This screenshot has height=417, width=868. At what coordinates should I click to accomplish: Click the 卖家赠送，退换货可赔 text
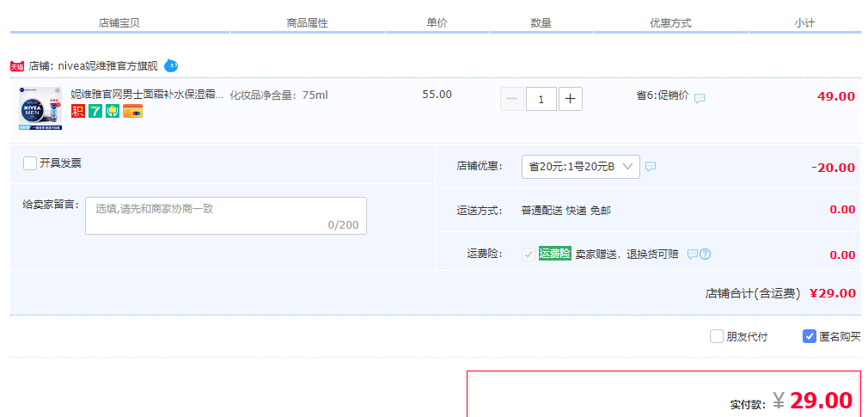coord(627,254)
